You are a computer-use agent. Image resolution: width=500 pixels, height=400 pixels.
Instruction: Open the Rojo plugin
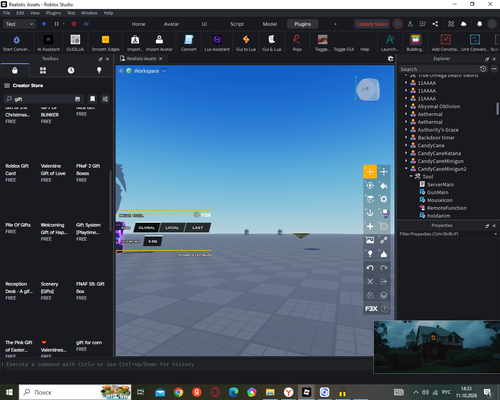pyautogui.click(x=297, y=43)
